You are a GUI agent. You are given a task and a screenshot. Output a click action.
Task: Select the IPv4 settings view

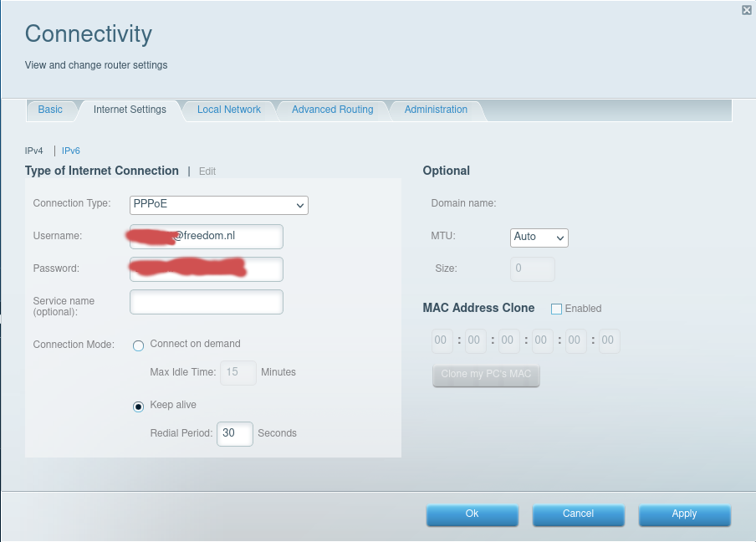tap(33, 151)
